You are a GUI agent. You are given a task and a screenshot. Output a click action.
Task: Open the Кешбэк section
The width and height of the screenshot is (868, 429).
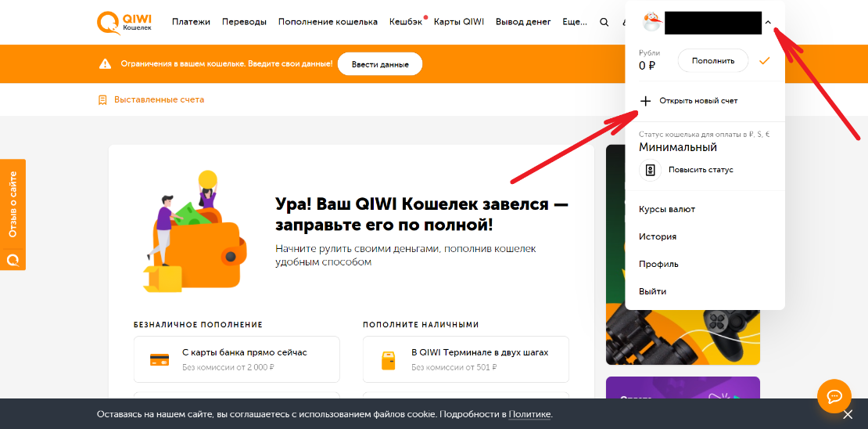406,22
